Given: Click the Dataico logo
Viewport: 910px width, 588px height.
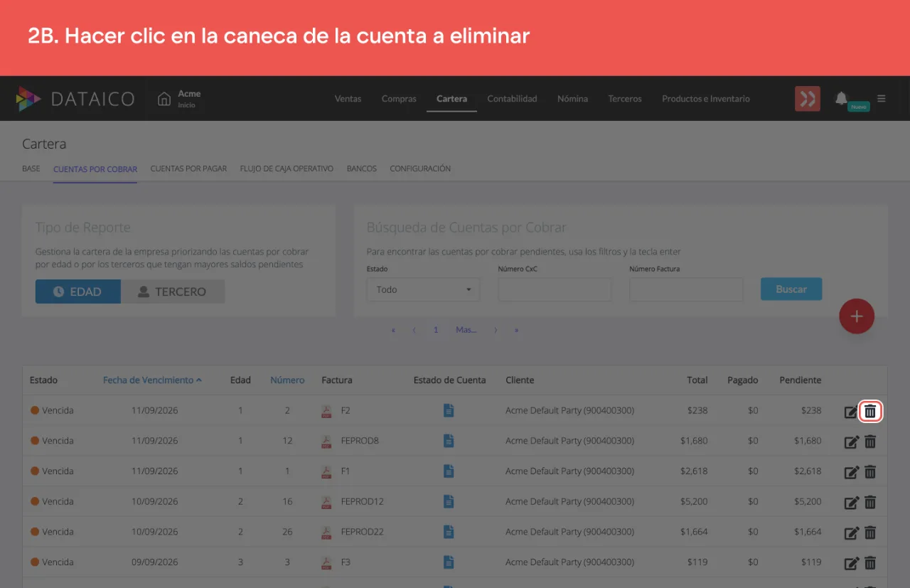Looking at the screenshot, I should click(x=75, y=99).
